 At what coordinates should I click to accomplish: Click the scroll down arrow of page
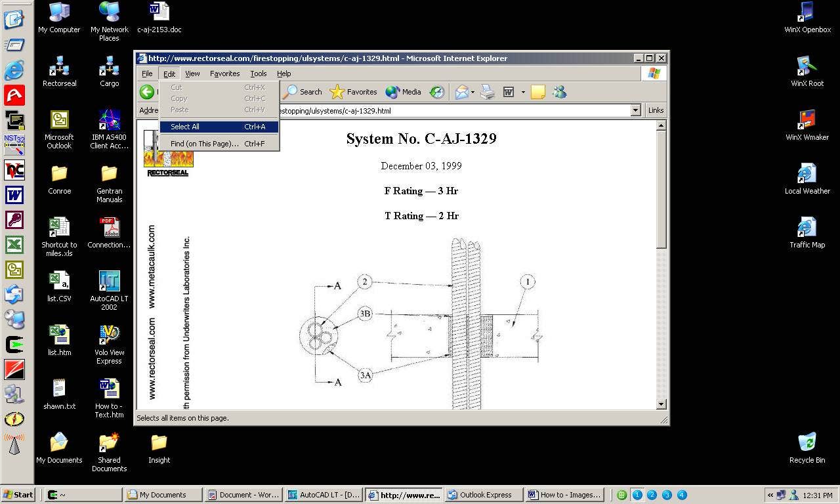(x=661, y=404)
